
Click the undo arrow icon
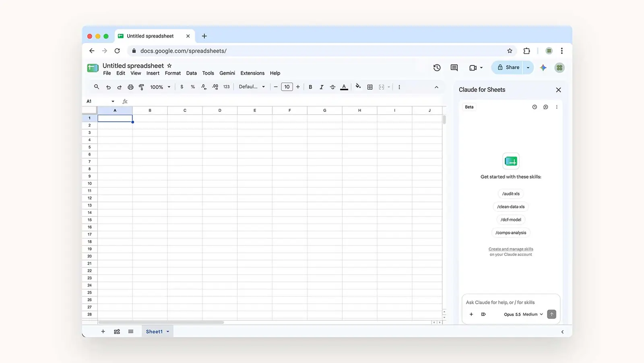tap(108, 87)
